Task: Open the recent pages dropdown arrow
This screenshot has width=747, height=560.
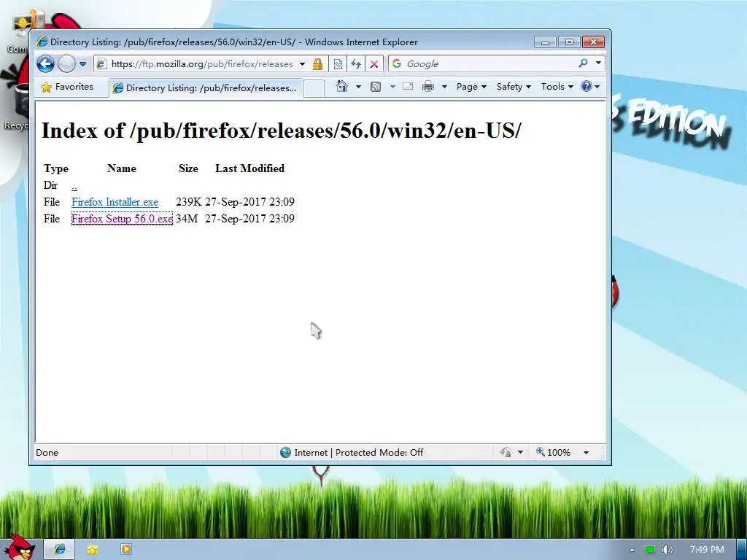Action: point(83,64)
